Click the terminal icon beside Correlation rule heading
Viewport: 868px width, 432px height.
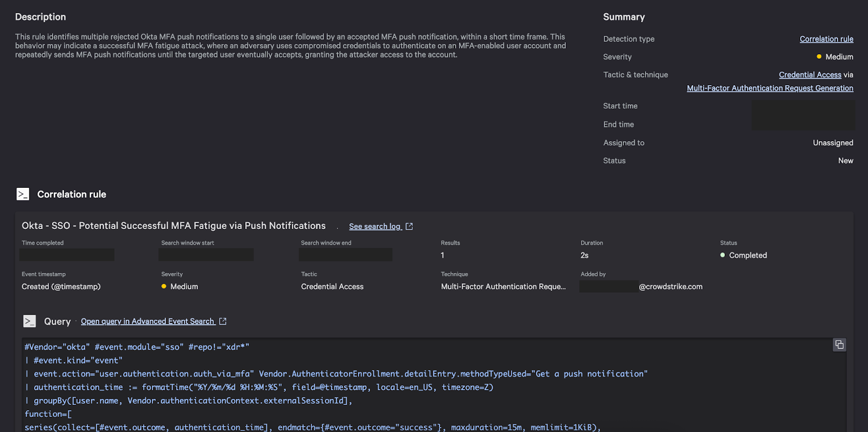point(23,194)
